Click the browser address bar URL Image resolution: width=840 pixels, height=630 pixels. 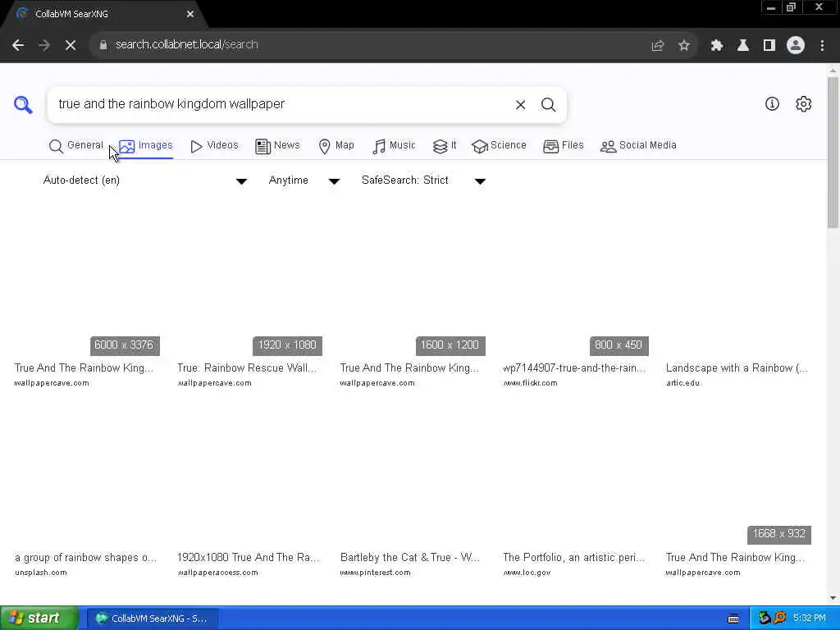(187, 45)
